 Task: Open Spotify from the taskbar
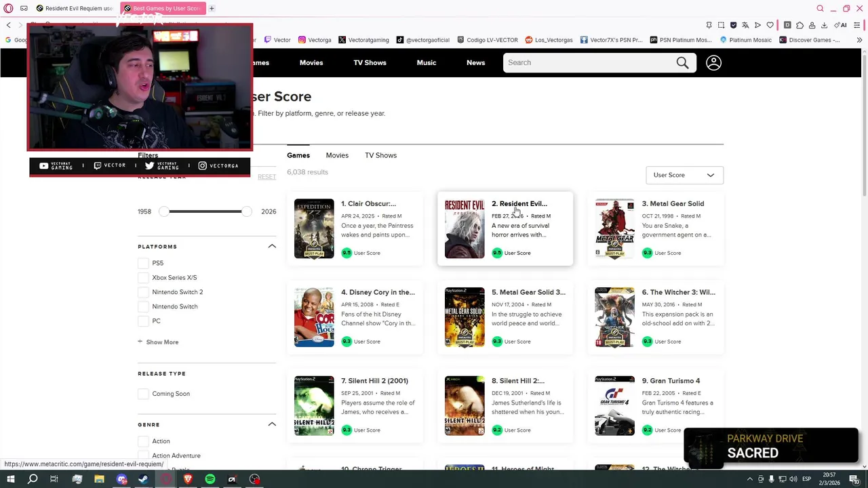tap(210, 479)
